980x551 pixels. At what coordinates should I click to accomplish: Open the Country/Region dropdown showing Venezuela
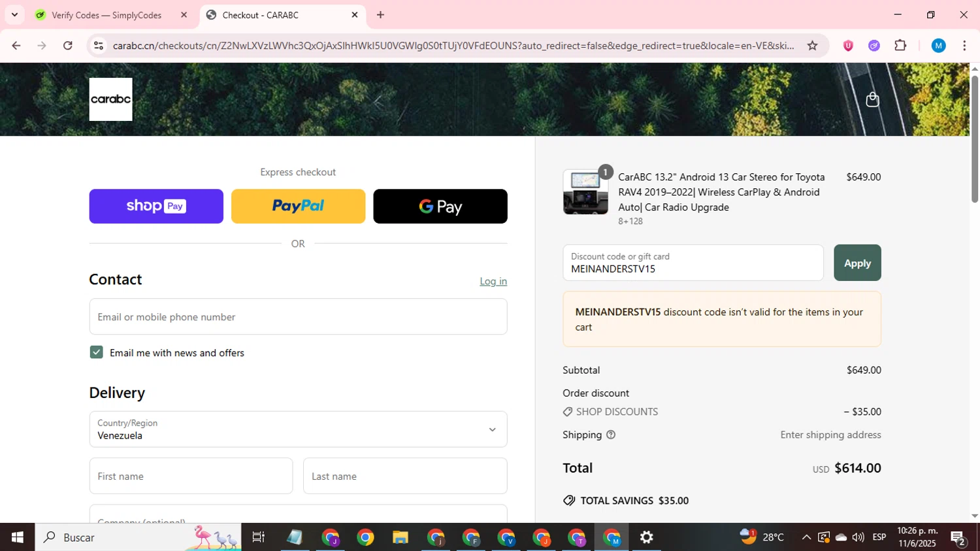pyautogui.click(x=298, y=429)
